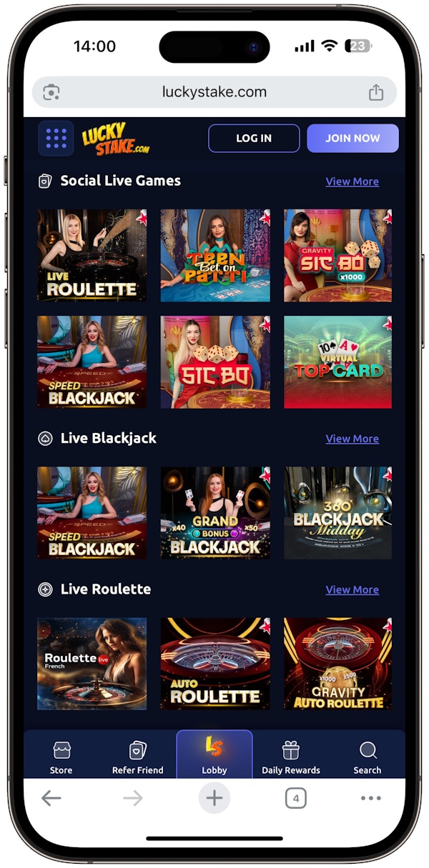Tap the camera scan icon in address bar
The height and width of the screenshot is (868, 429).
51,93
